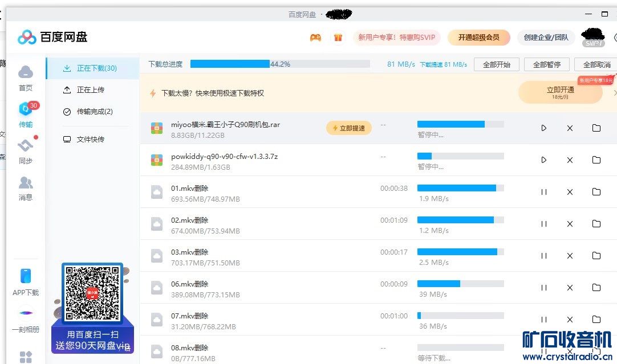Viewport: 617px width, 364px height.
Task: Open the 同步 sync icon in sidebar
Action: click(x=26, y=145)
